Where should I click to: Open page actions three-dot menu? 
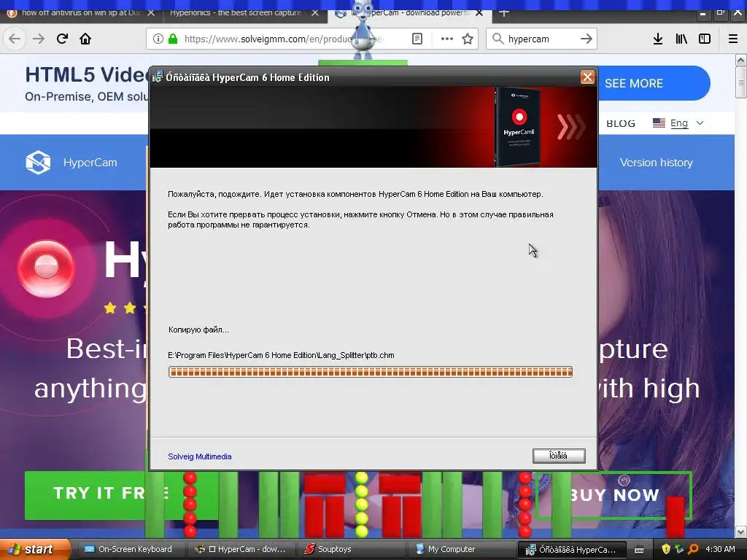[447, 39]
